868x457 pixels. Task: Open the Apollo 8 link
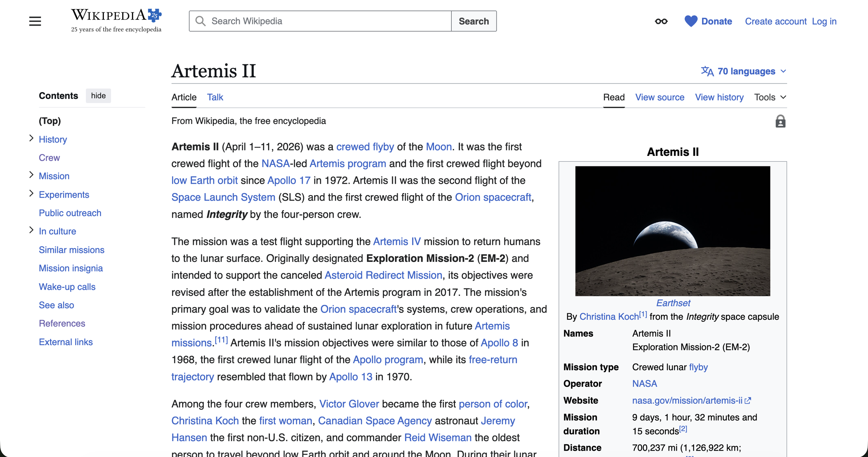[x=499, y=343]
